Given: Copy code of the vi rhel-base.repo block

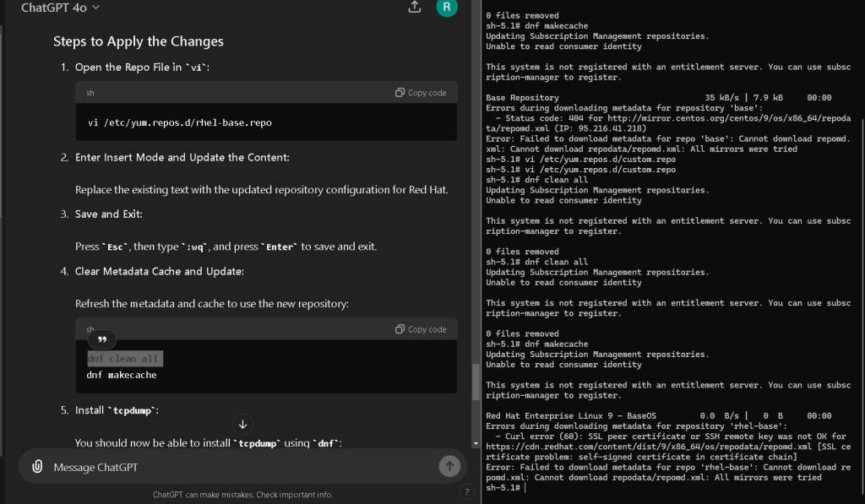Looking at the screenshot, I should pos(421,93).
